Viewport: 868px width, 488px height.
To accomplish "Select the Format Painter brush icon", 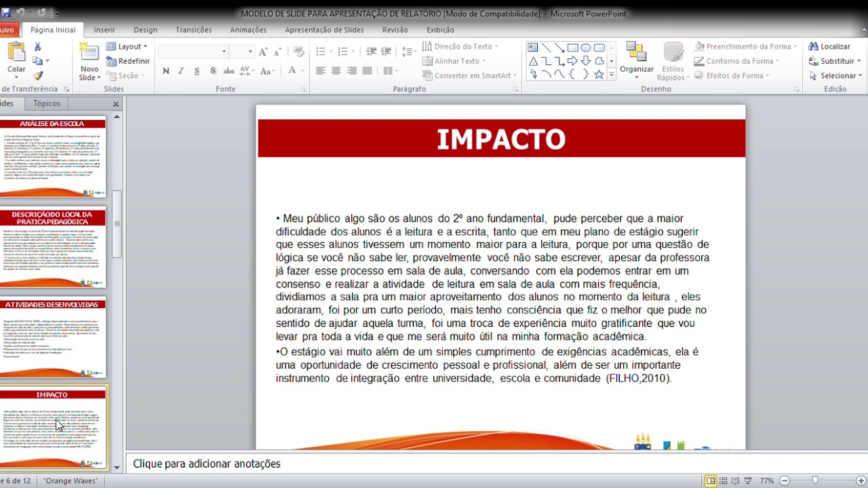I will coord(37,75).
